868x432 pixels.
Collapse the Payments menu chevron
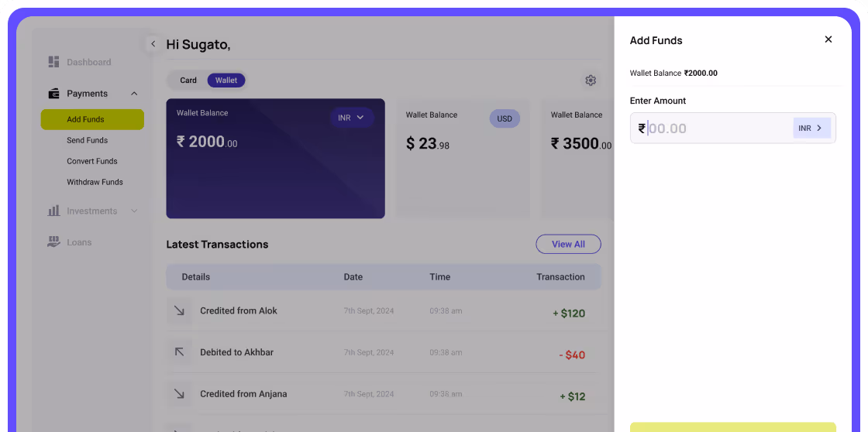click(x=134, y=94)
